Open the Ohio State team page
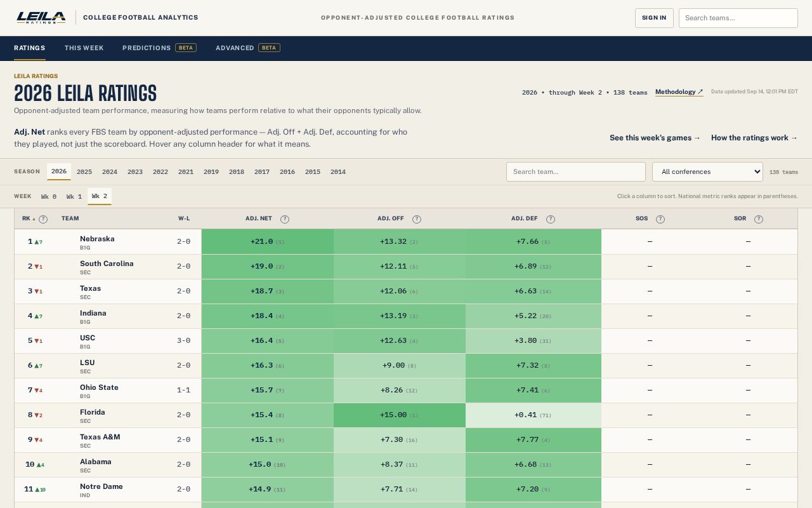This screenshot has width=812, height=508. click(x=99, y=387)
